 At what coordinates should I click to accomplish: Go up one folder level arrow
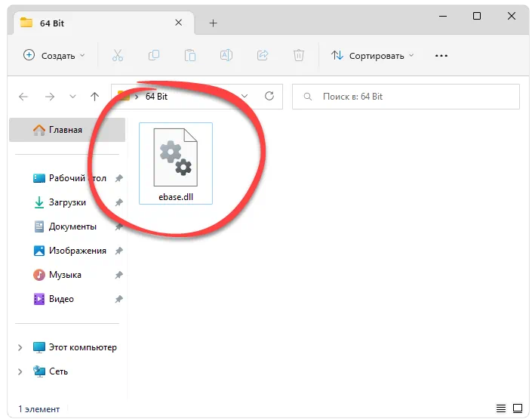point(94,97)
